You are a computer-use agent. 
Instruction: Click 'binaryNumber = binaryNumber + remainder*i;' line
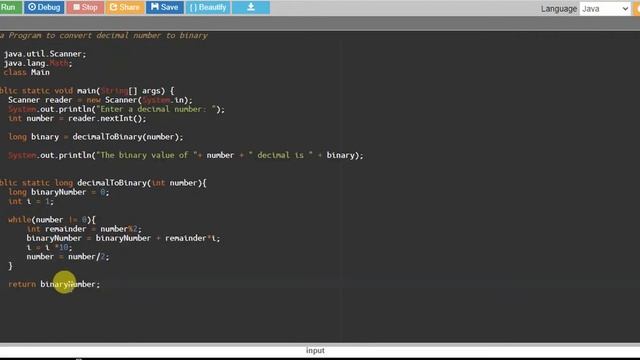click(123, 238)
